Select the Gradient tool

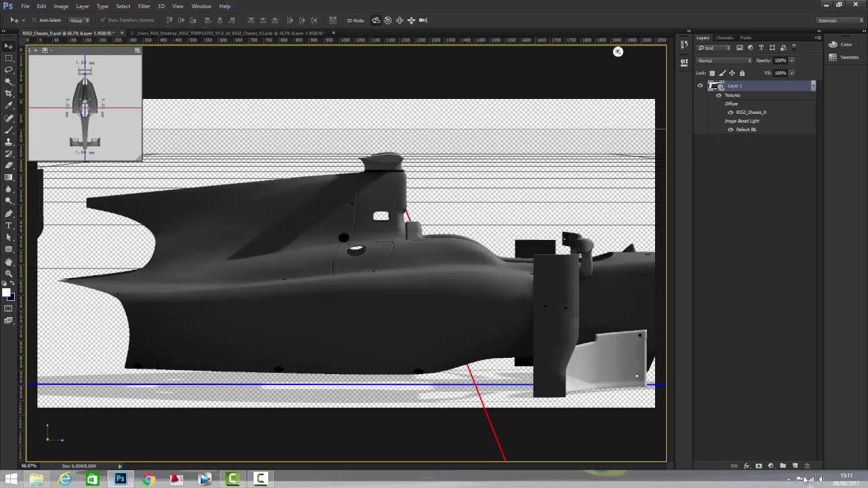coord(9,178)
